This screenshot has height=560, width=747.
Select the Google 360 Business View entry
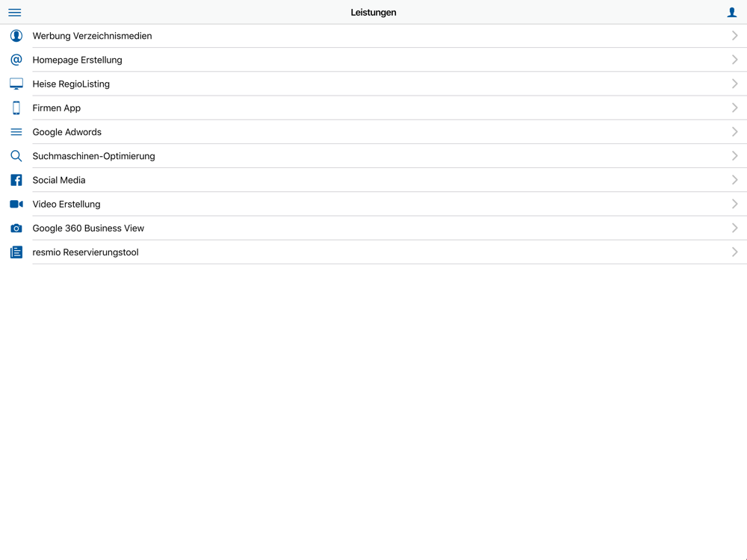tap(373, 228)
